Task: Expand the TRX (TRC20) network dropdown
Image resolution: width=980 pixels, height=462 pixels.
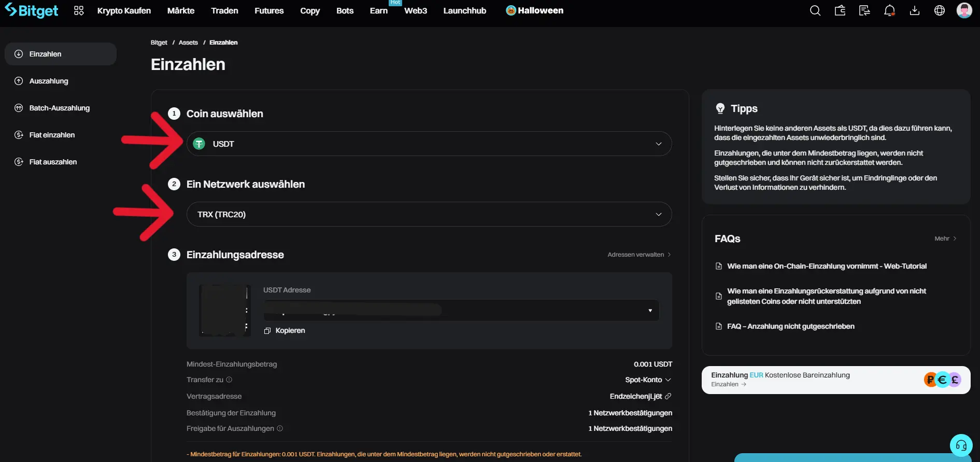Action: [x=429, y=214]
